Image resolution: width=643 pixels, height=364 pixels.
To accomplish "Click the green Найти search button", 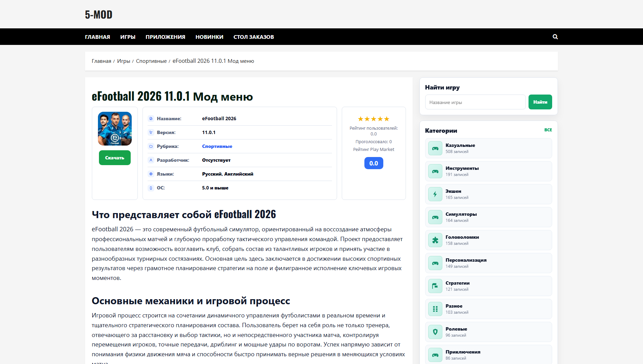I will 540,102.
